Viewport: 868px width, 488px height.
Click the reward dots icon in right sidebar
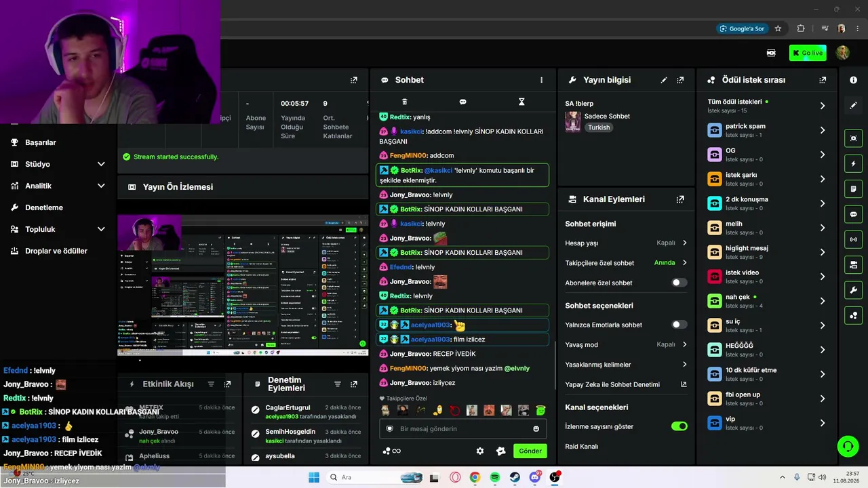(854, 315)
